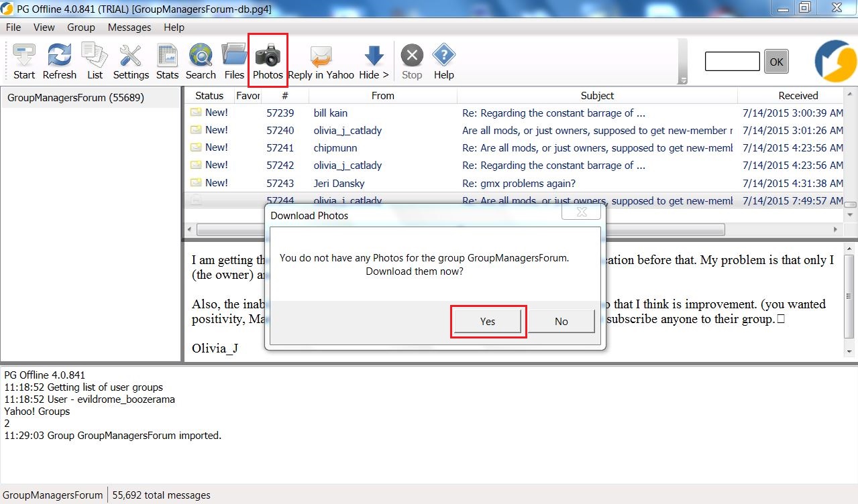Sort by Subject column header
Screen dimensions: 858x504
[x=597, y=96]
